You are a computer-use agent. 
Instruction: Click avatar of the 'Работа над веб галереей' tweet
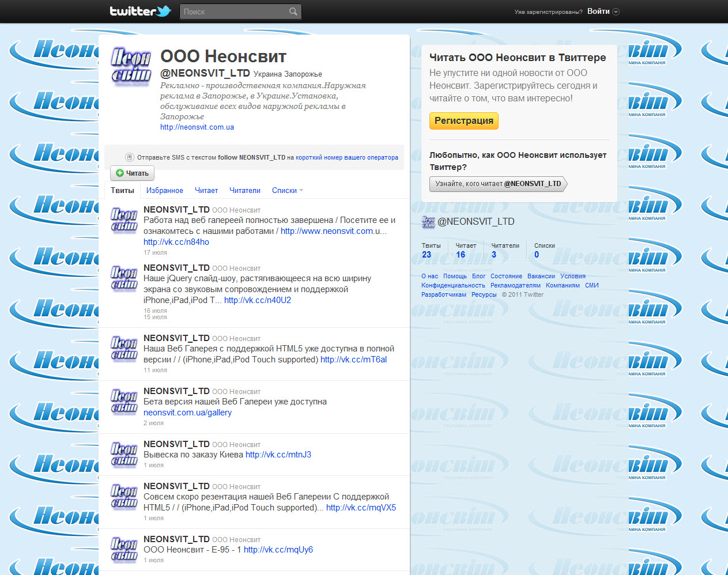[124, 220]
